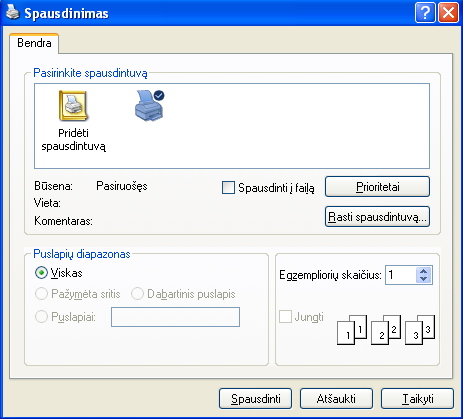463x419 pixels.
Task: Increase copy count with the up arrow
Action: [424, 271]
